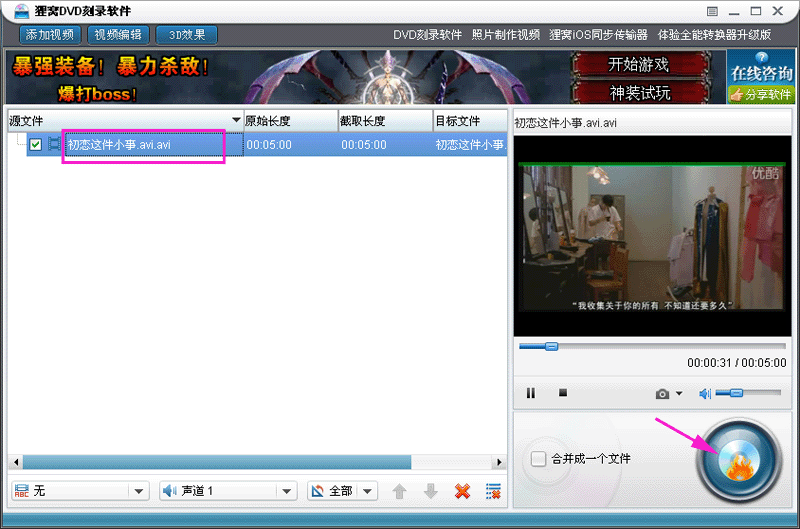Click the film strip icon beside the file name
This screenshot has width=800, height=529.
coord(54,144)
